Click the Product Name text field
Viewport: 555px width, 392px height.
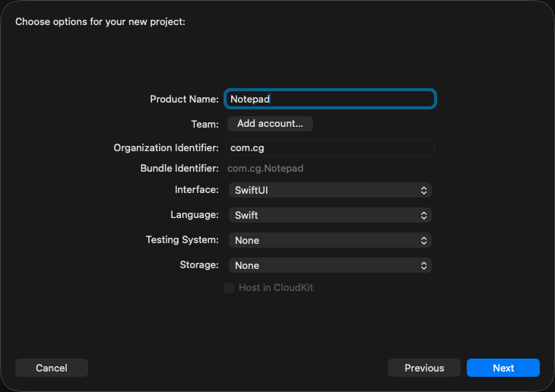click(330, 99)
